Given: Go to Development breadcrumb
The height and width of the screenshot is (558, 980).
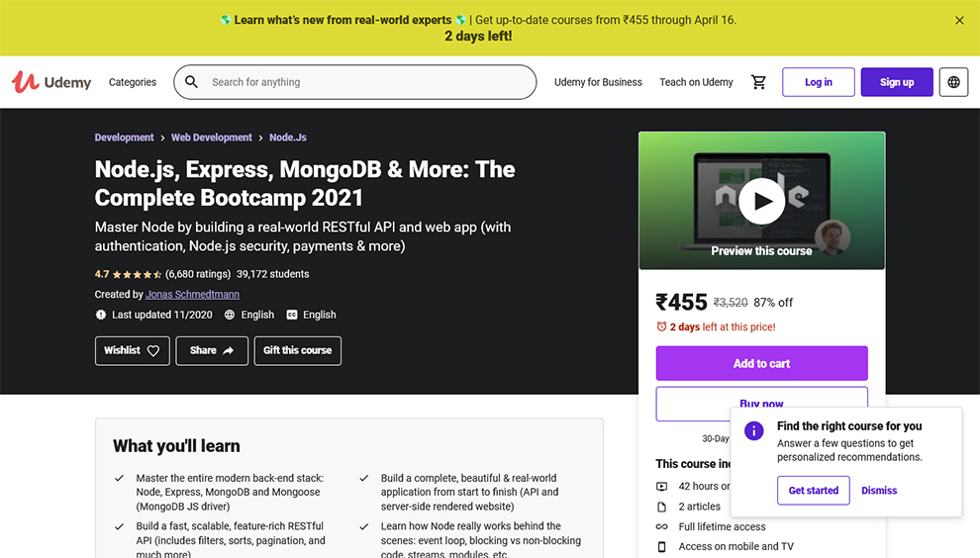Looking at the screenshot, I should 124,138.
